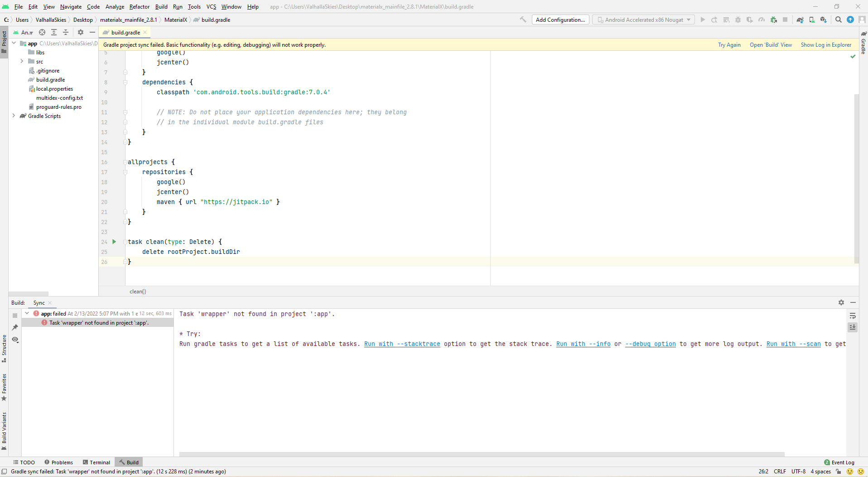The height and width of the screenshot is (477, 868).
Task: Toggle the Project tool window side tab
Action: click(x=4, y=42)
